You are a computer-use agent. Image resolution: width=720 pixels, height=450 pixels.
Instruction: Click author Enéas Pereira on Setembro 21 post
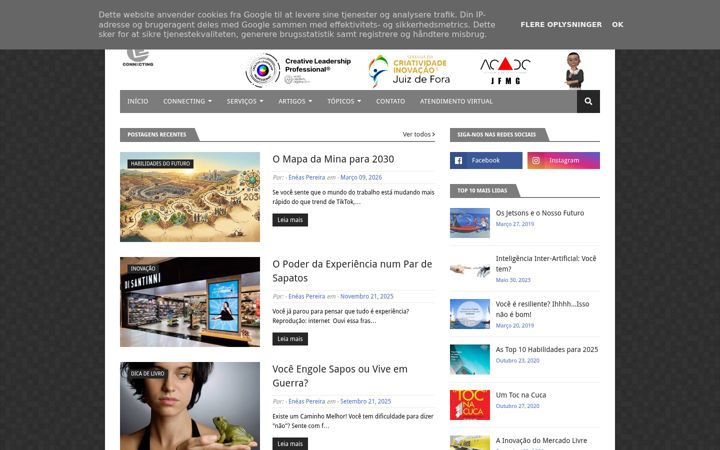pyautogui.click(x=307, y=401)
